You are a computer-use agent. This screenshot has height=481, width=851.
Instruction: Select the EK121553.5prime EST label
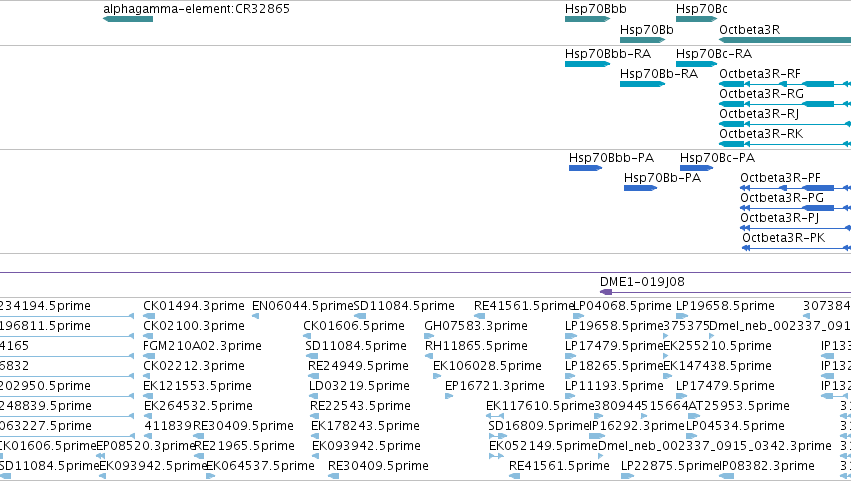click(198, 386)
